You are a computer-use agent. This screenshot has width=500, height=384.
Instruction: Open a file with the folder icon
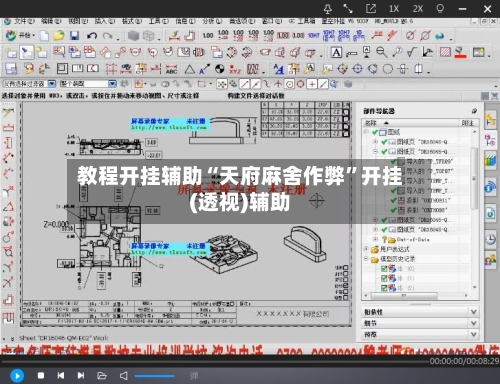102,376
